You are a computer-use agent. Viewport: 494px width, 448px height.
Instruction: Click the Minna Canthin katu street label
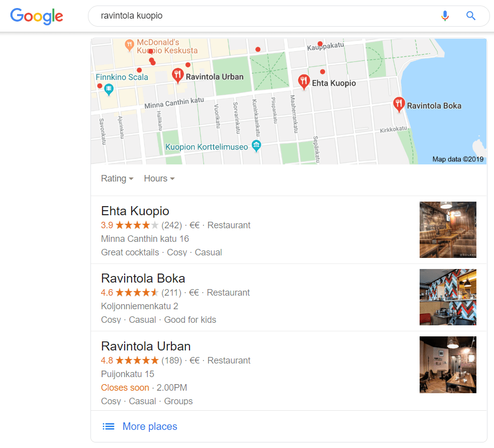coord(174,103)
